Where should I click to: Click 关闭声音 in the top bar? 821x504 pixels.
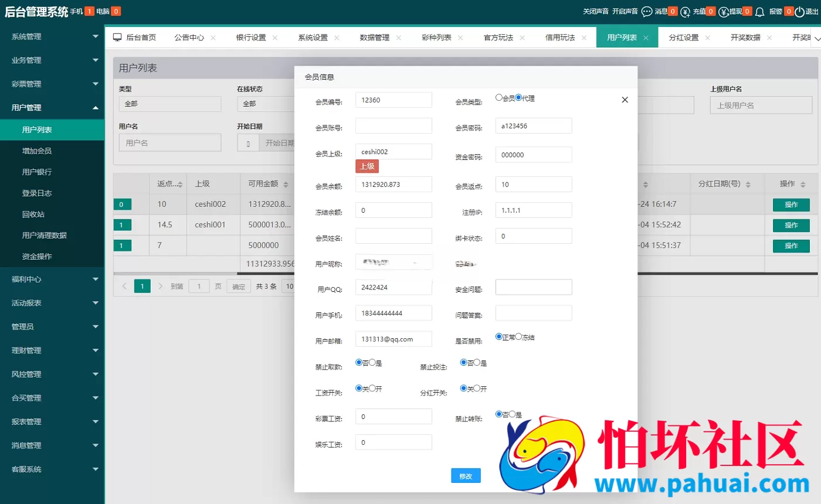click(x=596, y=11)
